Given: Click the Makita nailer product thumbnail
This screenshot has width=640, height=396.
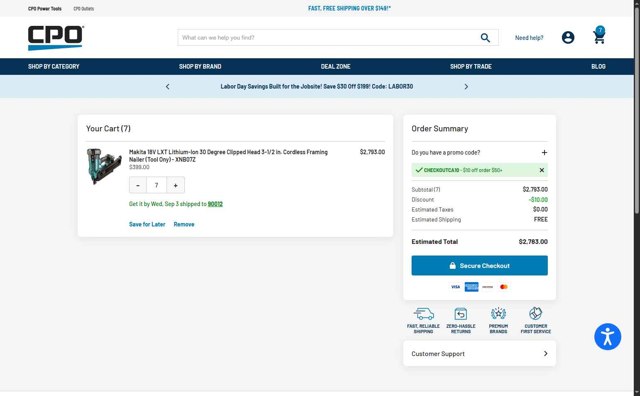Looking at the screenshot, I should click(x=104, y=166).
